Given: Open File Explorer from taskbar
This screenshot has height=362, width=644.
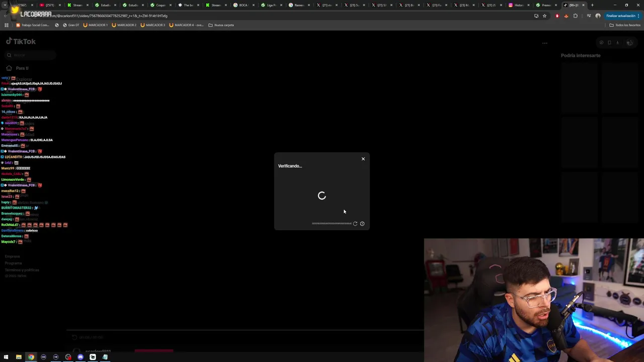Looking at the screenshot, I should 19,357.
